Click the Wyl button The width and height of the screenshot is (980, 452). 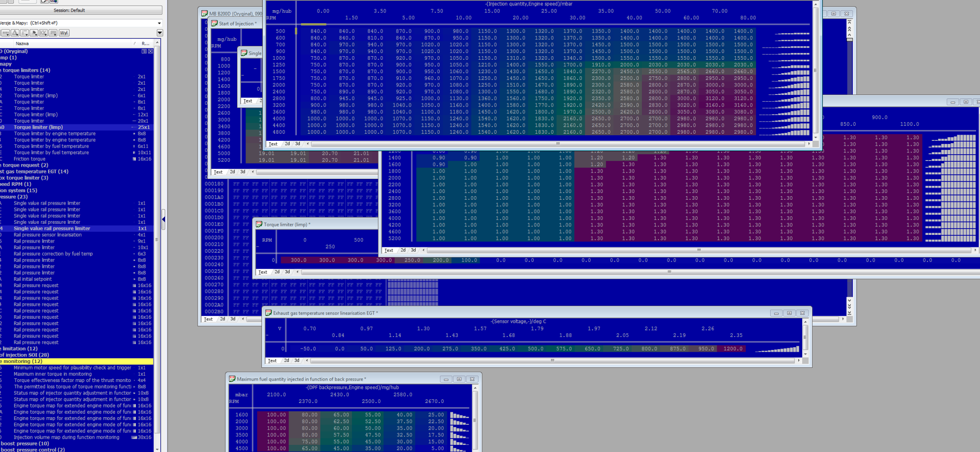click(64, 33)
